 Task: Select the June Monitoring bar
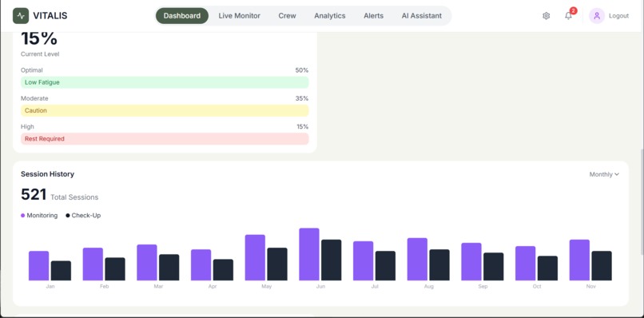tap(309, 254)
